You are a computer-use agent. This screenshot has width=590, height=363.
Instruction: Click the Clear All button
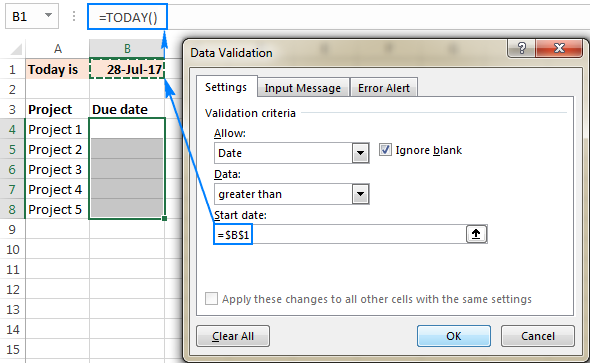pyautogui.click(x=233, y=336)
